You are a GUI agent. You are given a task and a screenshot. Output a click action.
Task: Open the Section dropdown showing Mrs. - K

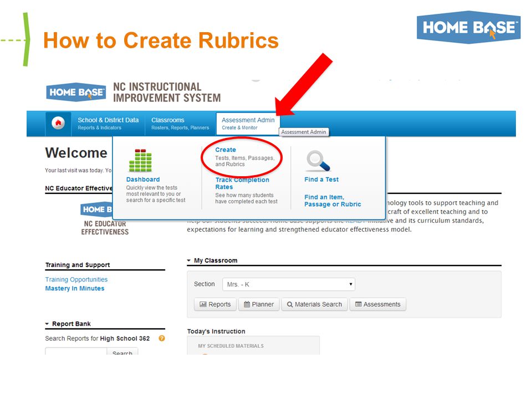289,284
